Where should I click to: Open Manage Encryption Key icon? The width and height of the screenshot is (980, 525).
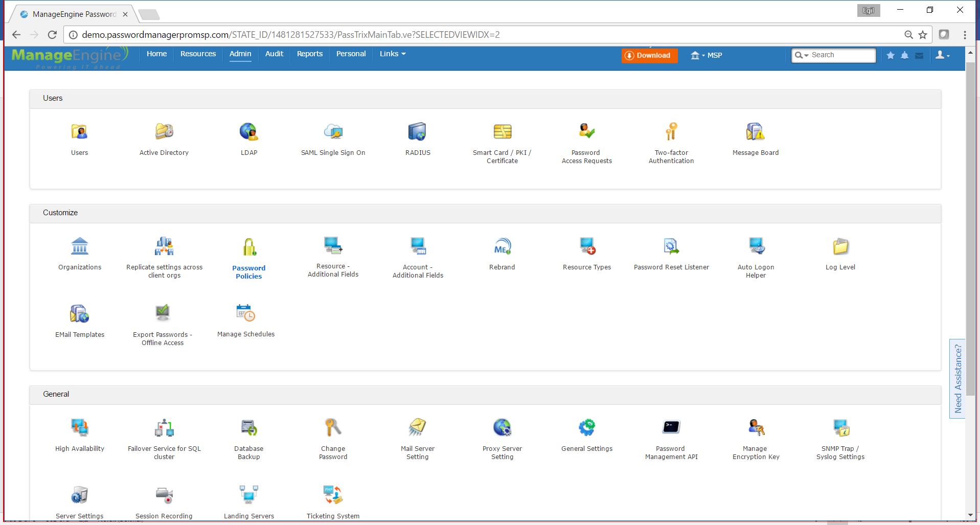tap(756, 427)
